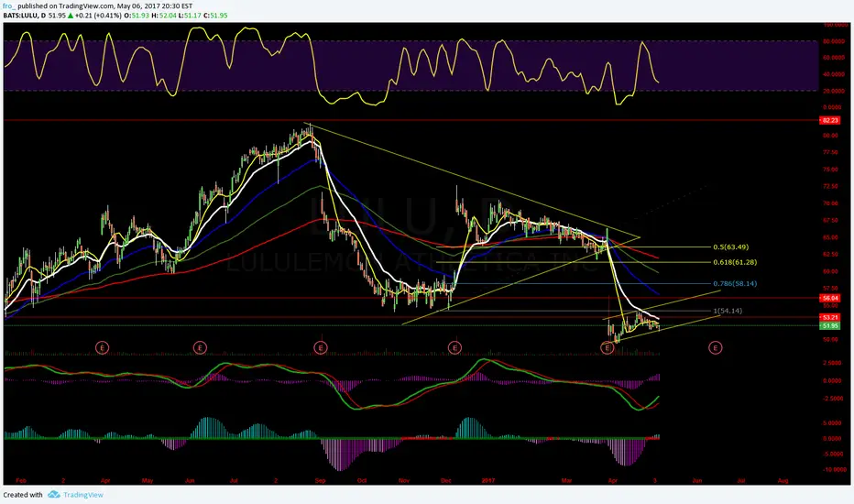Open the 'TradingView' footer link
The height and width of the screenshot is (504, 854).
click(x=82, y=495)
